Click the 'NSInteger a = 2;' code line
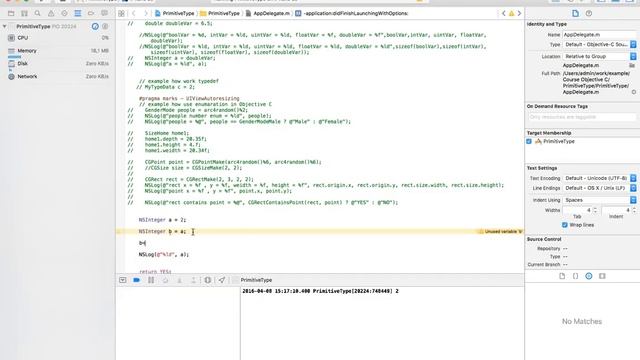This screenshot has height=360, width=640. [x=162, y=220]
